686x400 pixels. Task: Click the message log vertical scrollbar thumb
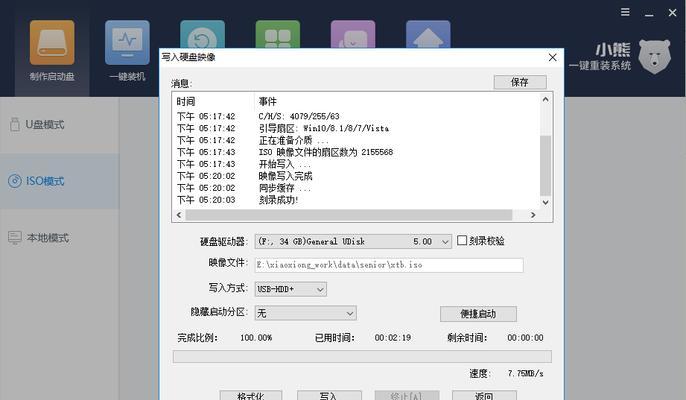546,165
